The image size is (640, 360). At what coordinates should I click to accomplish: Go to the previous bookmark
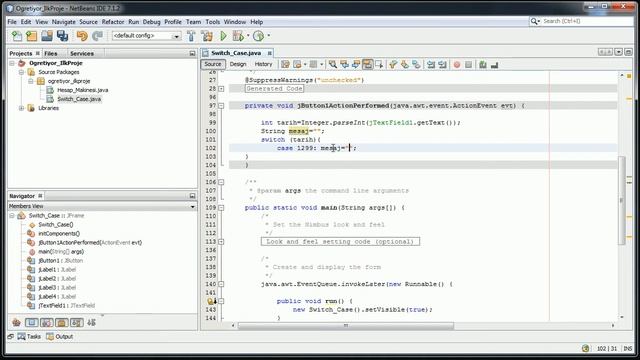click(393, 64)
